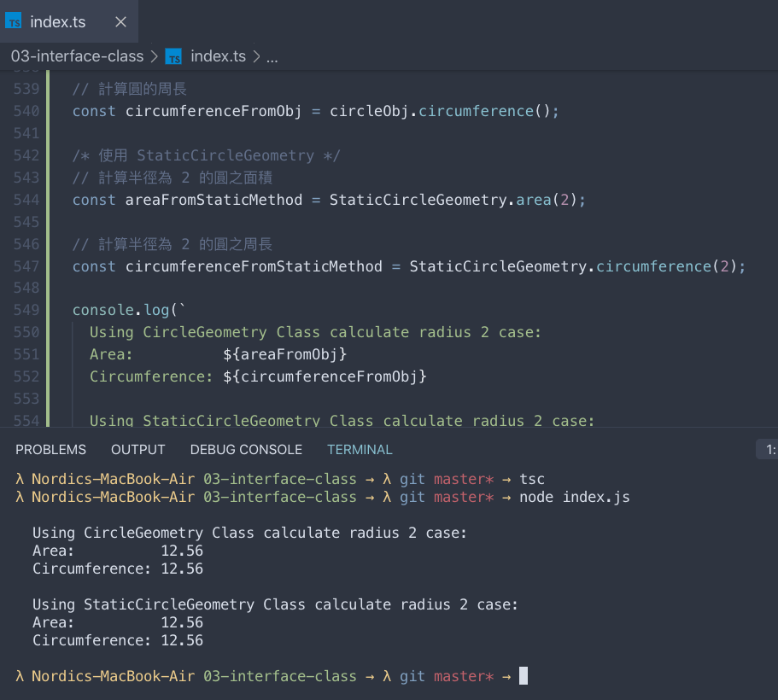The image size is (778, 700).
Task: Click 'Using StaticCircleGeometry Class' terminal output line
Action: tap(275, 604)
